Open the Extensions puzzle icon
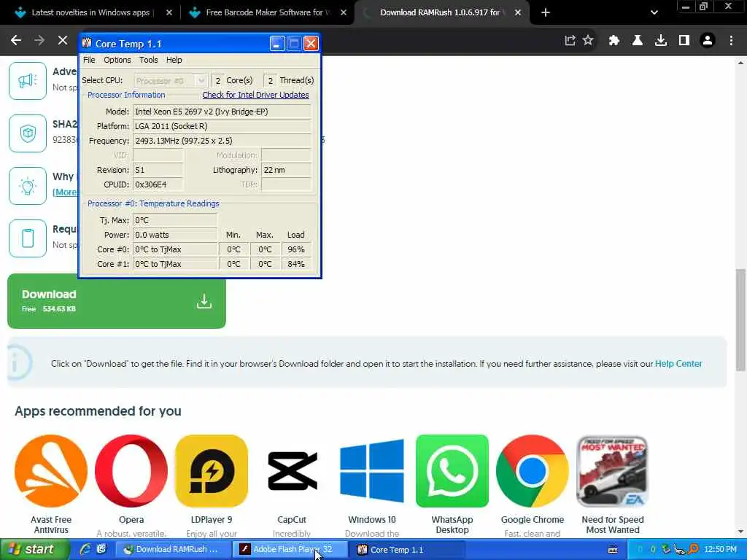 pyautogui.click(x=614, y=41)
